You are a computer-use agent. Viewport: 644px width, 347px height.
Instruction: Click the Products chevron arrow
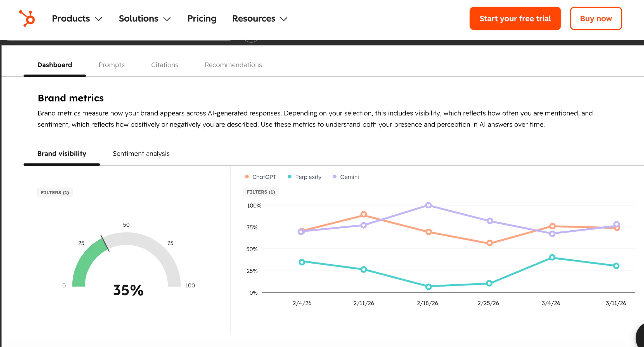click(98, 19)
